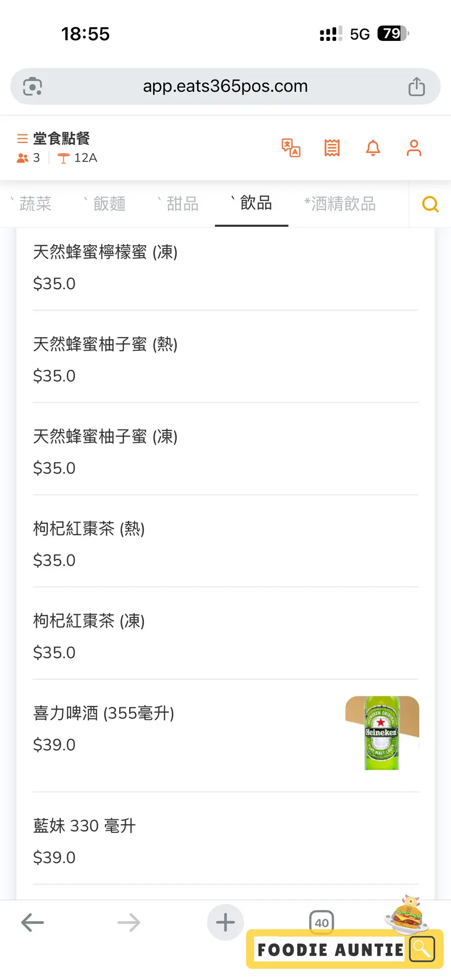Tap the camera scan icon in address bar
The image size is (451, 980).
[33, 87]
